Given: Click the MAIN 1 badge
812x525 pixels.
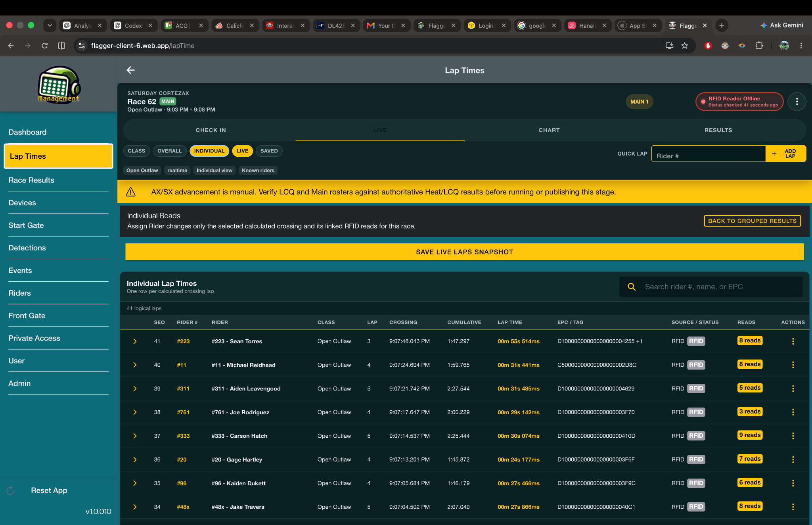Looking at the screenshot, I should coord(639,102).
